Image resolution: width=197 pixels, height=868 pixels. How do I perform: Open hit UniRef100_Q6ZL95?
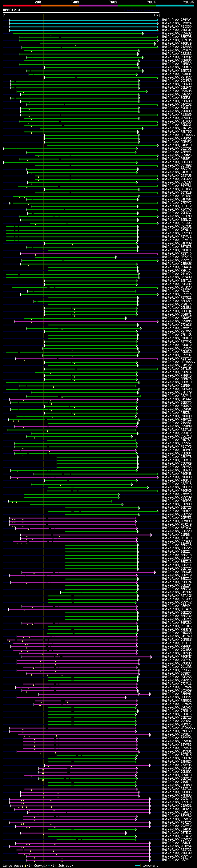point(177,40)
